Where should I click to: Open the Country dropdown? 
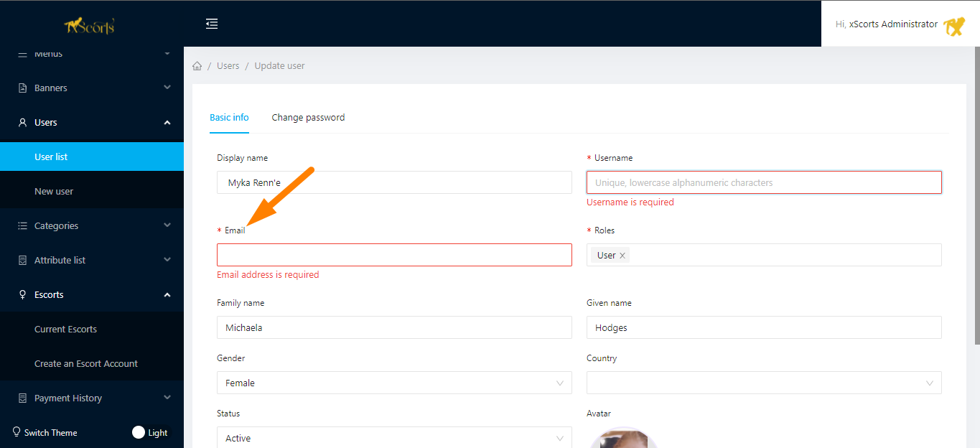[764, 383]
